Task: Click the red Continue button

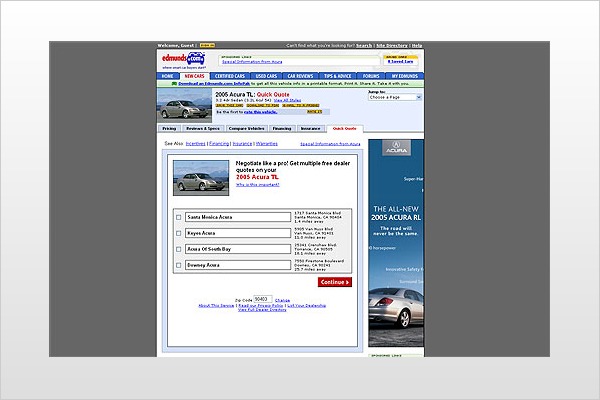Action: (x=335, y=282)
